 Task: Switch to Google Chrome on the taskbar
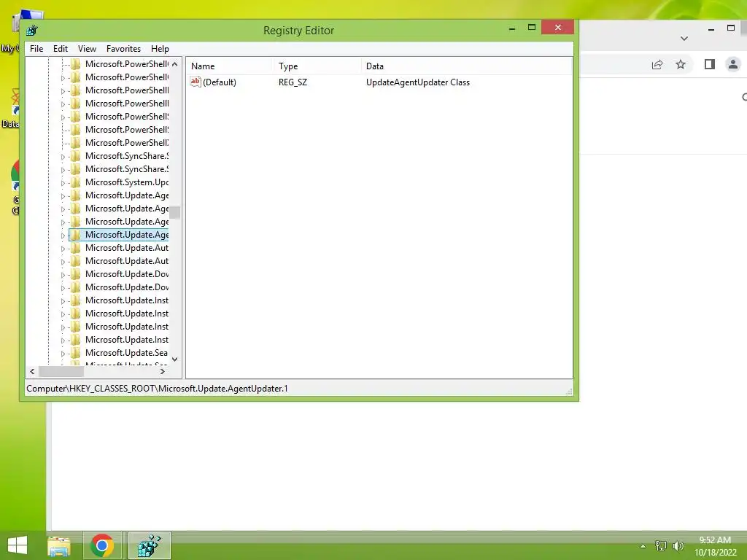point(101,545)
